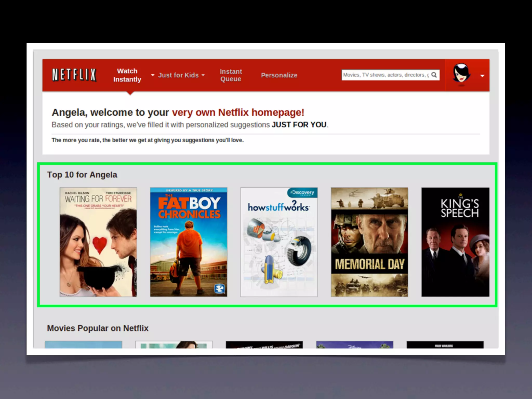Open Waiting for Forever poster
Screen dimensions: 532x399
click(x=98, y=242)
